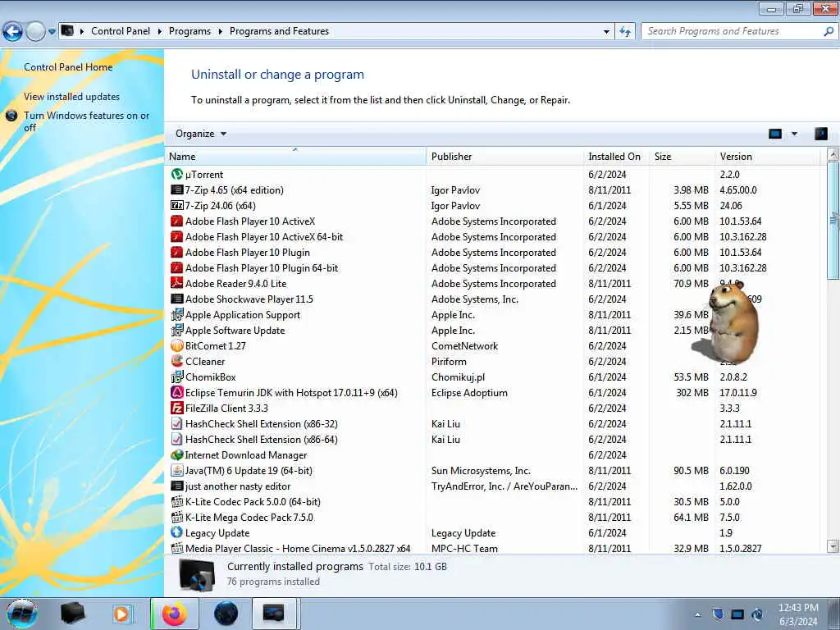
Task: Sort the list by Version column
Action: click(767, 157)
